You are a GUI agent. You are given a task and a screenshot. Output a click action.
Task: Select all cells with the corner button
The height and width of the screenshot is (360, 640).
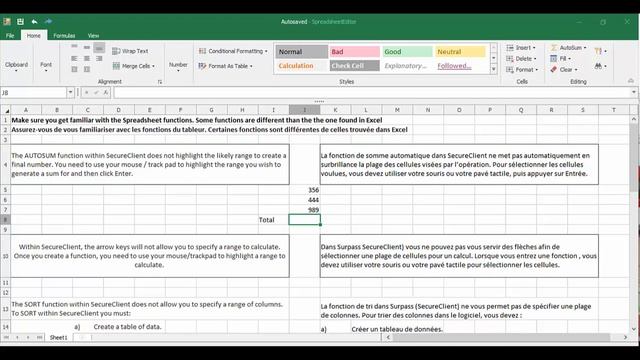(5, 110)
